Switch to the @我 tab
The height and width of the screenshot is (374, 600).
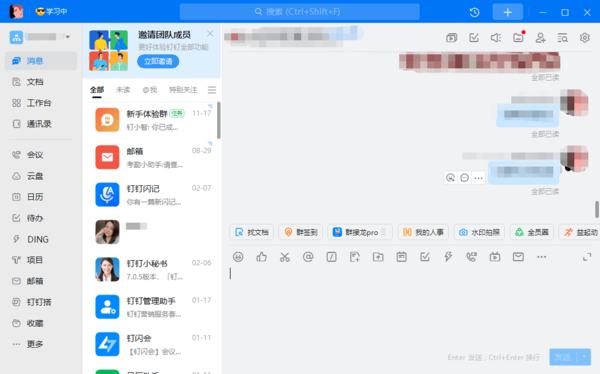pos(150,90)
